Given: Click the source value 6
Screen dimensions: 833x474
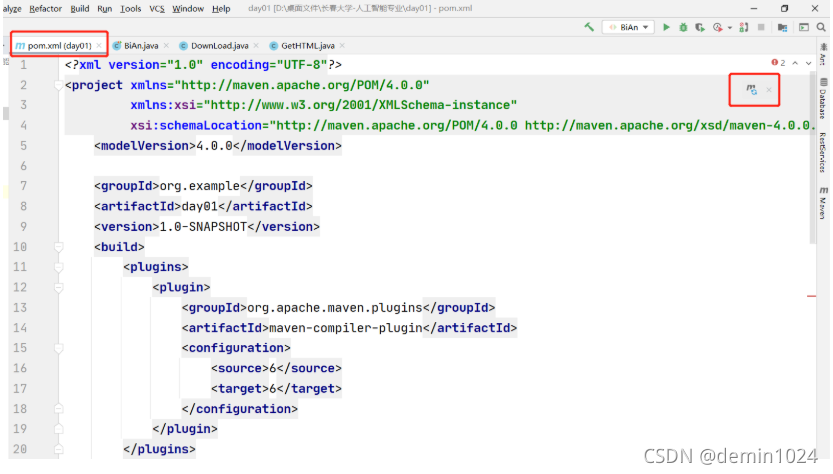Looking at the screenshot, I should click(x=273, y=368).
